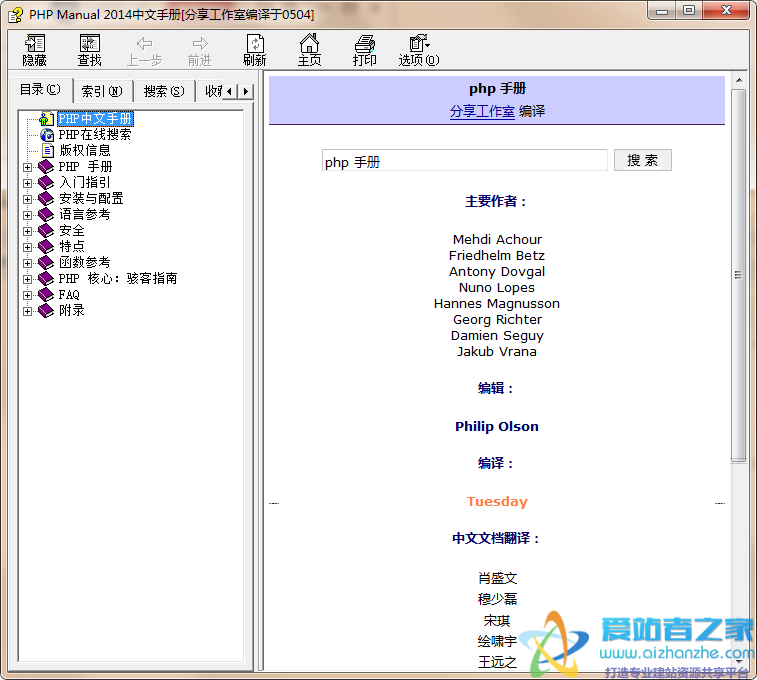Click the book icon beside 入门指引
This screenshot has height=680, width=757.
coord(46,182)
